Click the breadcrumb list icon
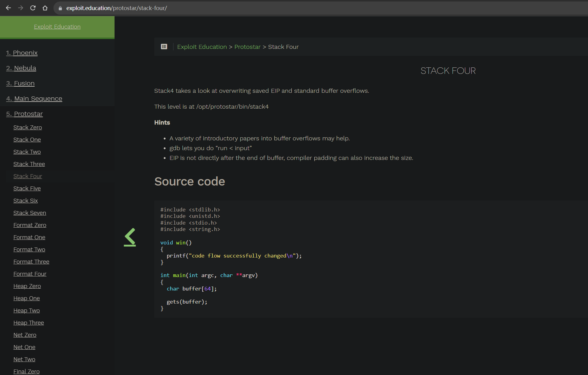Viewport: 588px width, 375px height. tap(164, 46)
